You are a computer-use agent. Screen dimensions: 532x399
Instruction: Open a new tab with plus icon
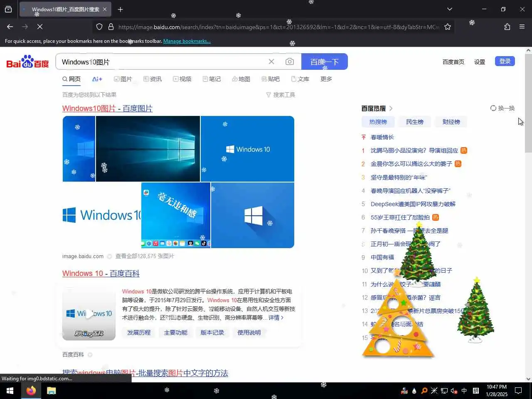click(x=120, y=9)
